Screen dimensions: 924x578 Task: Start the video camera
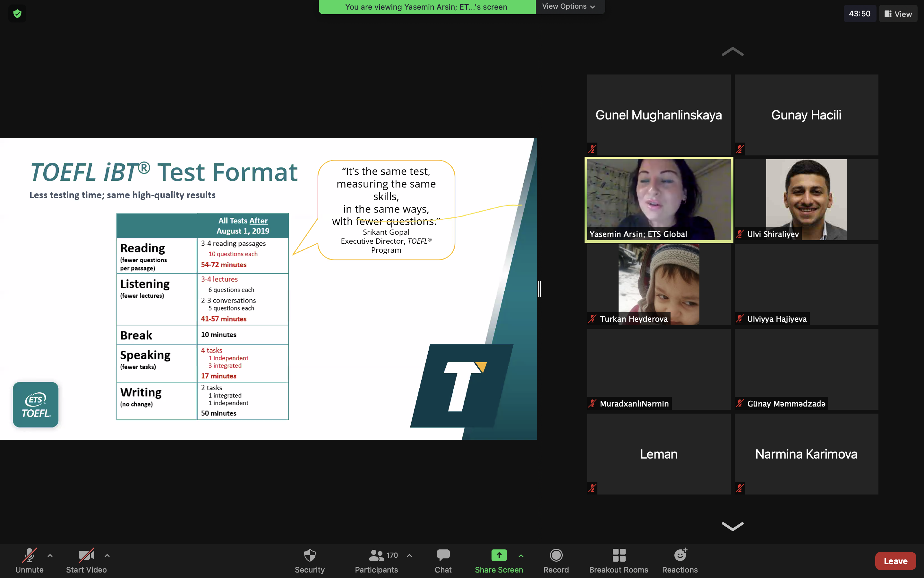(x=86, y=560)
